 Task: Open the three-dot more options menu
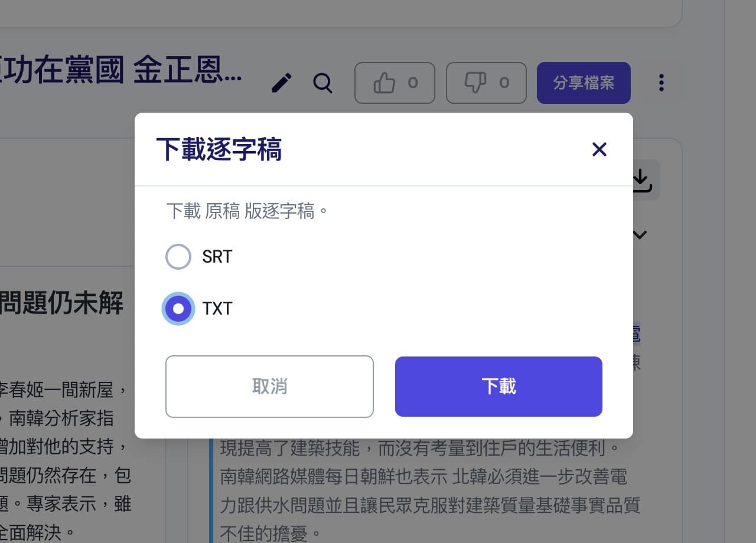661,83
